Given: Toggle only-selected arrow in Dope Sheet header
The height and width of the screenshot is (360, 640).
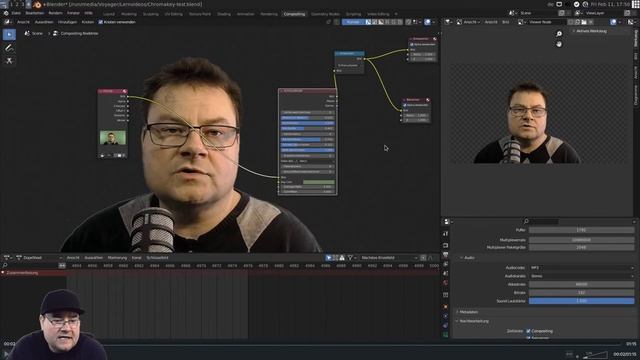Looking at the screenshot, I should tap(329, 258).
